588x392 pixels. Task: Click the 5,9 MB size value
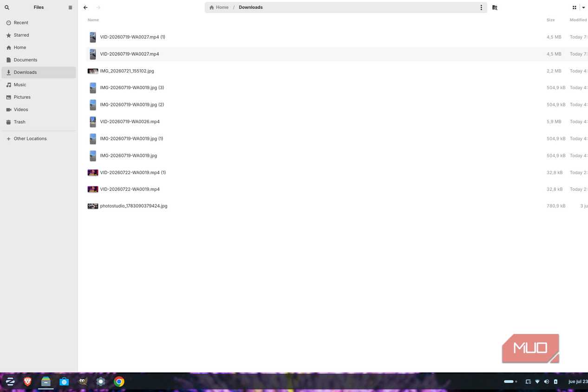pyautogui.click(x=554, y=122)
